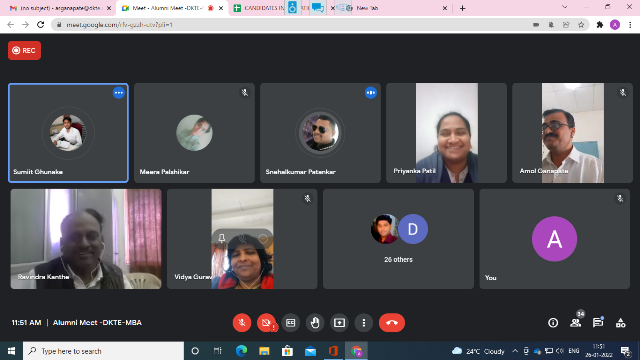The height and width of the screenshot is (360, 640).
Task: Open options on Sumiit Ghunake's tile
Action: tap(119, 93)
